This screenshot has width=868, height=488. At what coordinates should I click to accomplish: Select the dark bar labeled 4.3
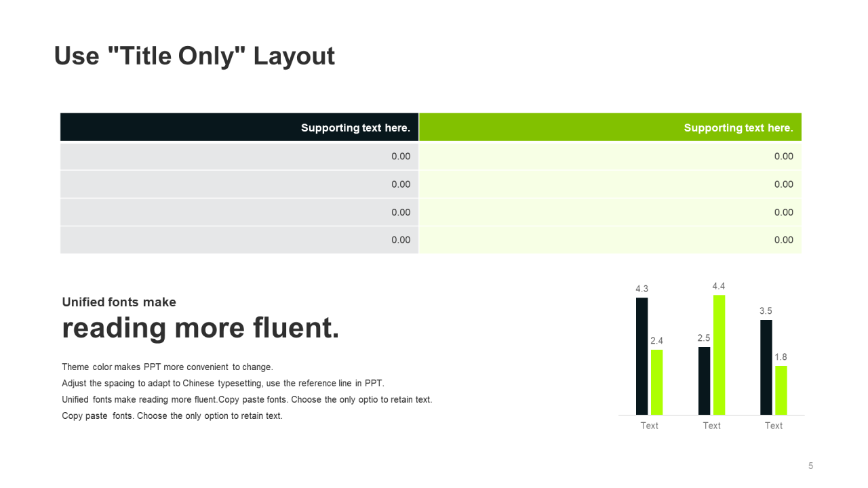[x=642, y=357]
